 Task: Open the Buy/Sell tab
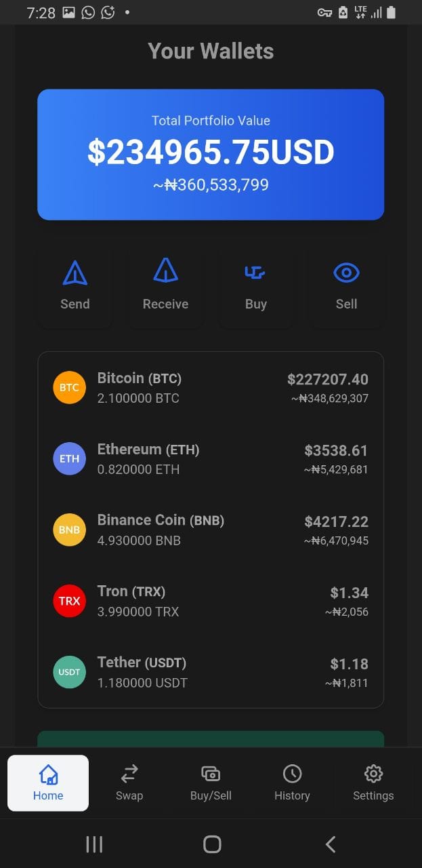211,783
